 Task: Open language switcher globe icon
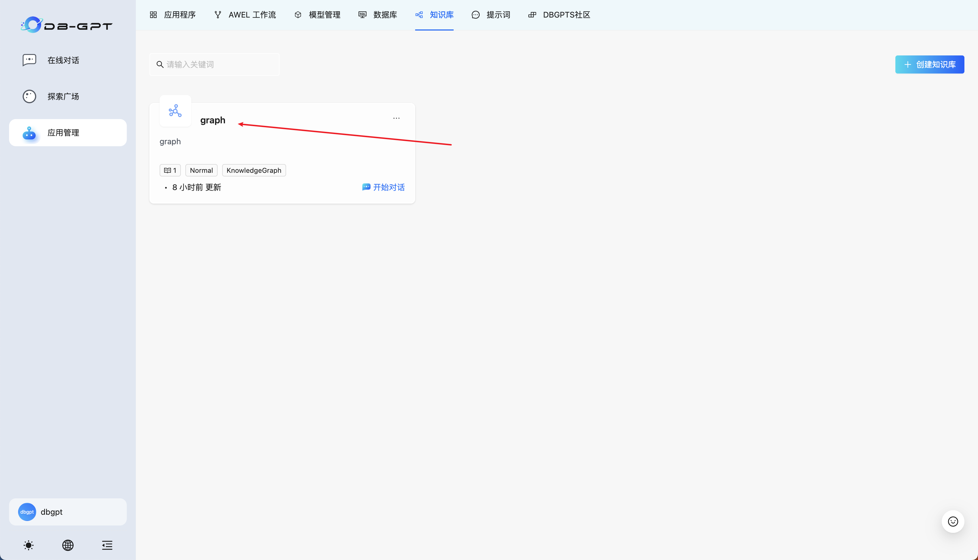(x=68, y=545)
